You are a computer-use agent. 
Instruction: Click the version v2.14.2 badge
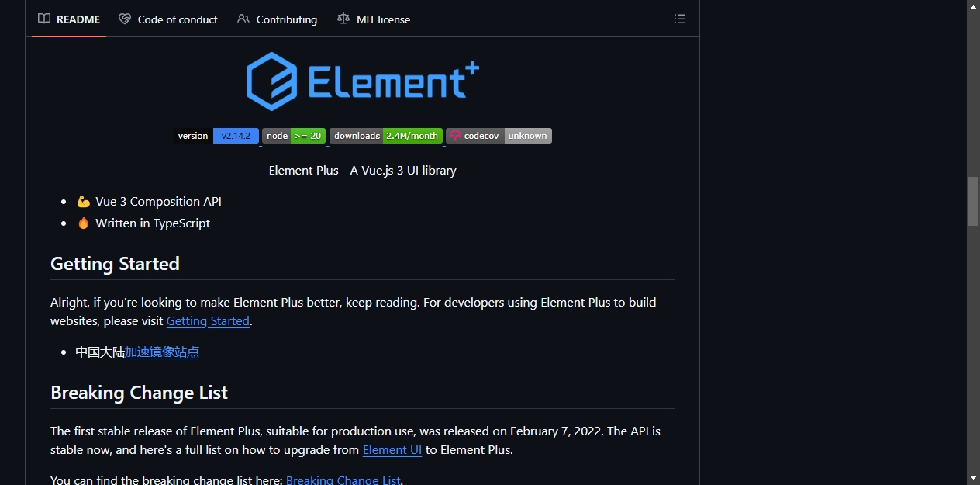pos(216,136)
